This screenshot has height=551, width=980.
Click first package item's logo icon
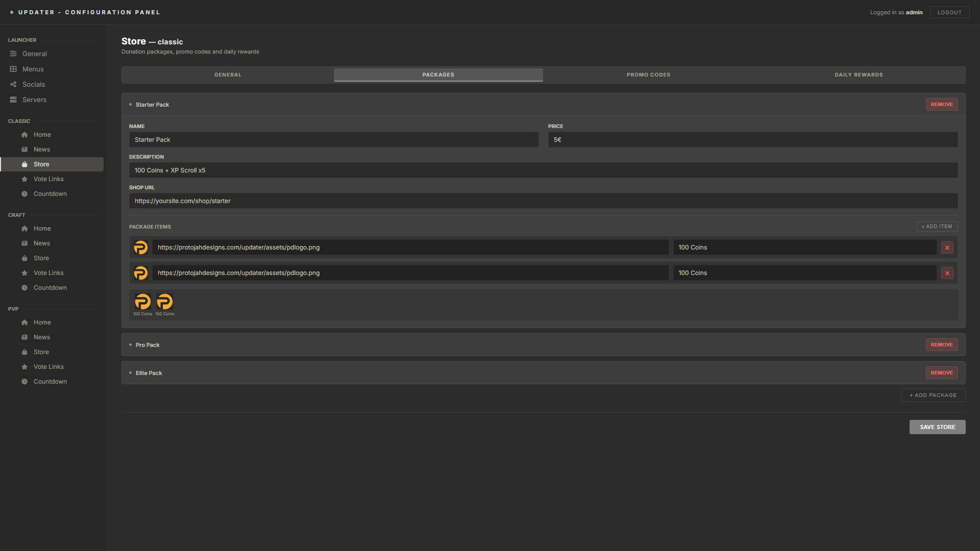[x=141, y=247]
